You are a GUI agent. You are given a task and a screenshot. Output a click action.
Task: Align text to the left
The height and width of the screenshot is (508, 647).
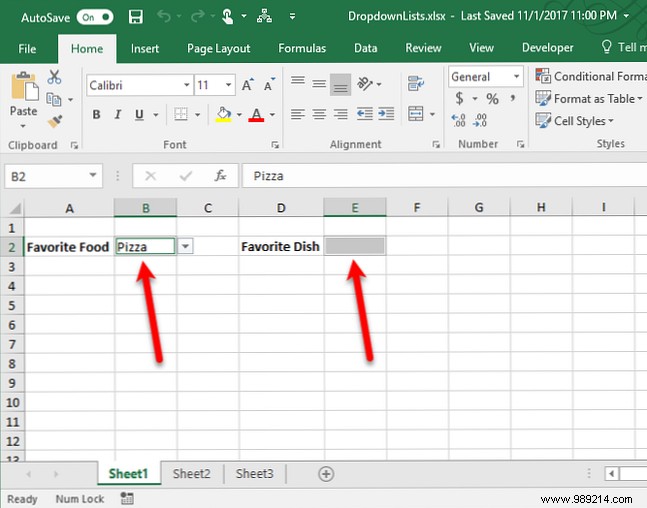pyautogui.click(x=298, y=113)
